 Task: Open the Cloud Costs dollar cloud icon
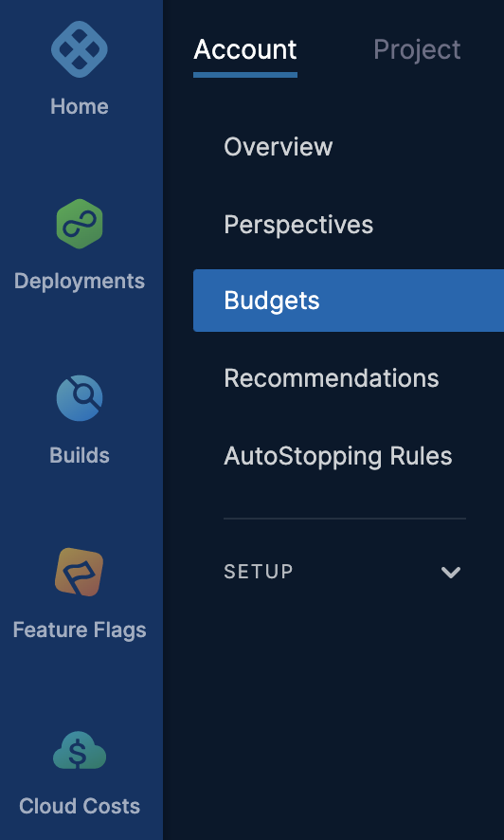[80, 750]
